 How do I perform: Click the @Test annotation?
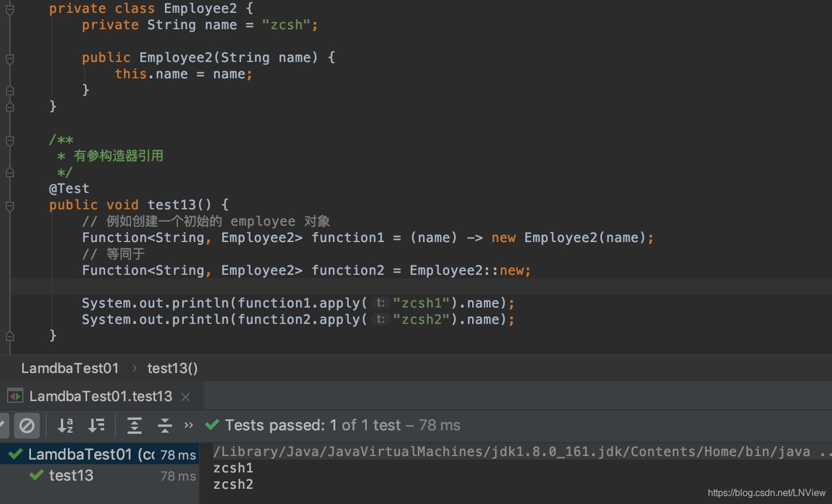pos(69,188)
